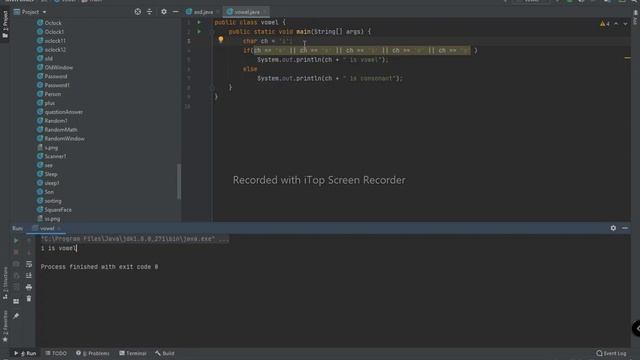Go to next highlighted error arrow
Viewport: 640px width, 360px height.
coord(625,24)
